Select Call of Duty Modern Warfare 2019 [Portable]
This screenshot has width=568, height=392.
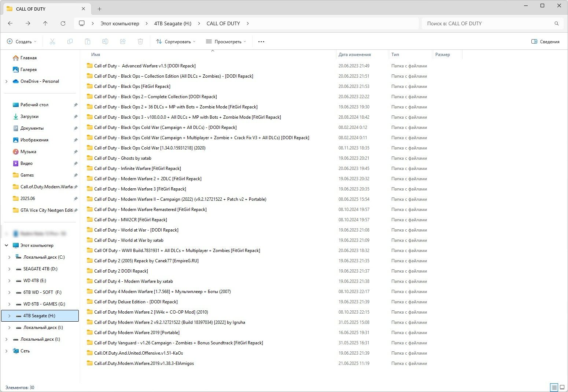point(137,333)
